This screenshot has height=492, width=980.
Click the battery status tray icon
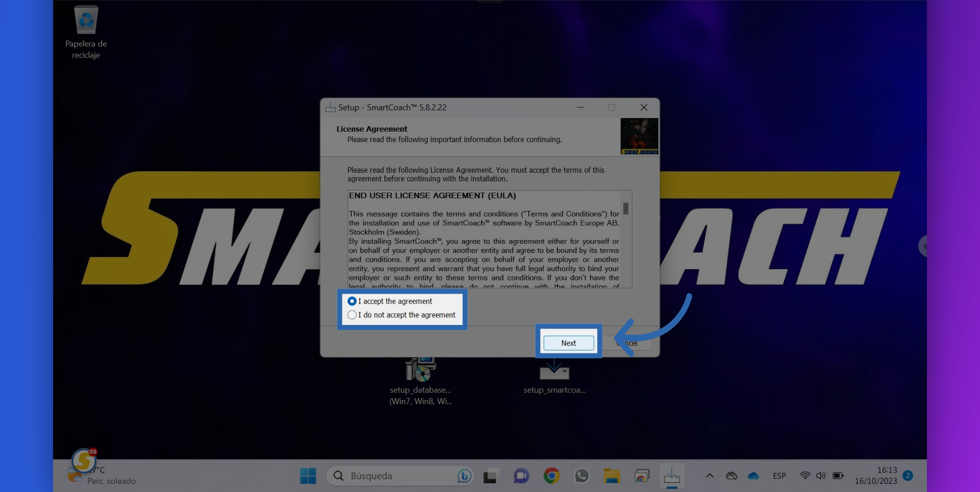(838, 476)
